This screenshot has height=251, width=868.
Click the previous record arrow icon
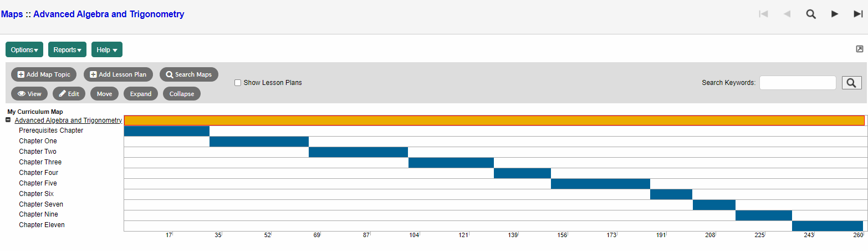787,14
